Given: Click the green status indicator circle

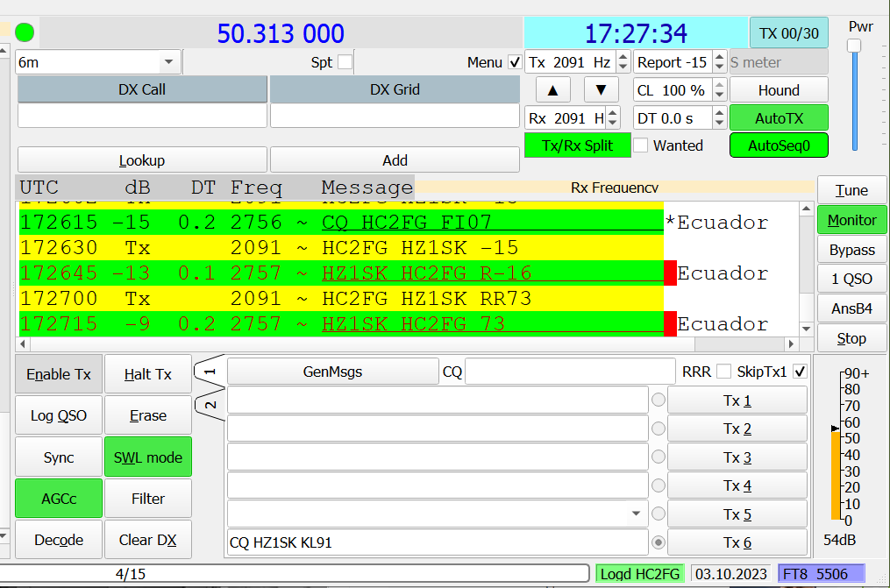Looking at the screenshot, I should pos(25,33).
